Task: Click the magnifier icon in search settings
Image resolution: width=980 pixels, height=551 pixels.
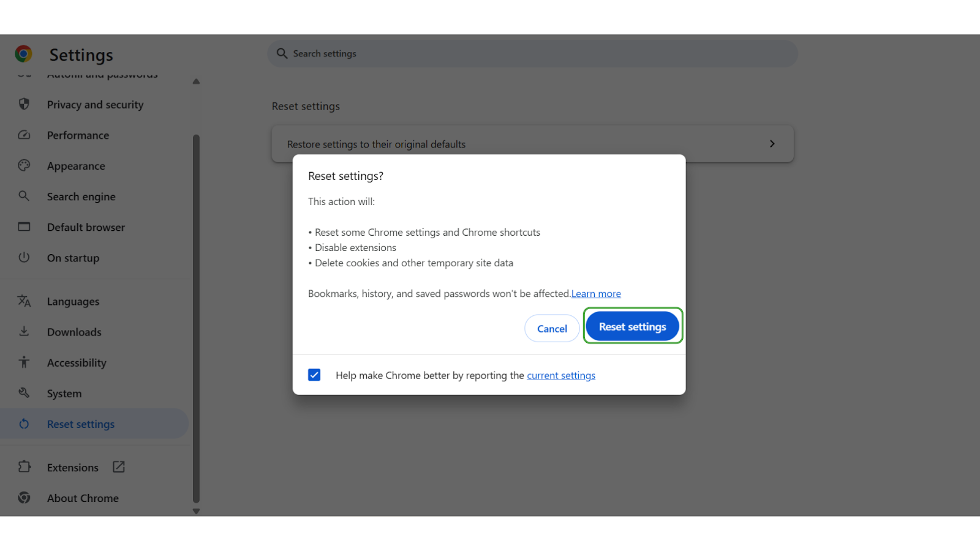Action: click(282, 53)
